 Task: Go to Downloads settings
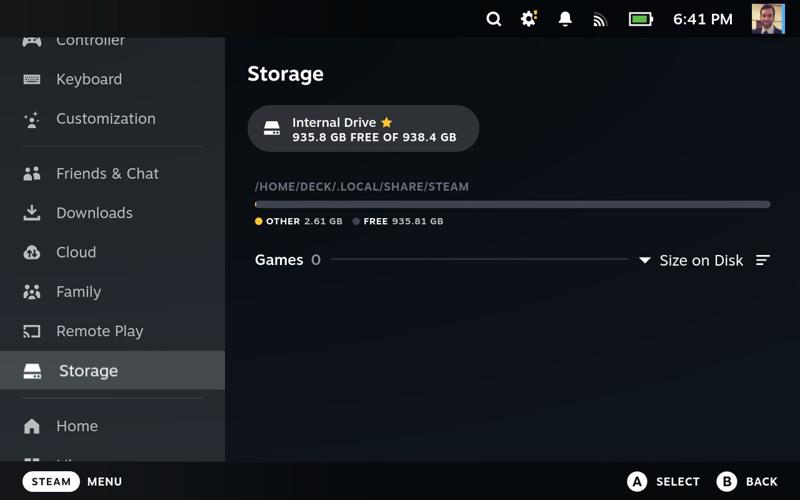[112, 213]
